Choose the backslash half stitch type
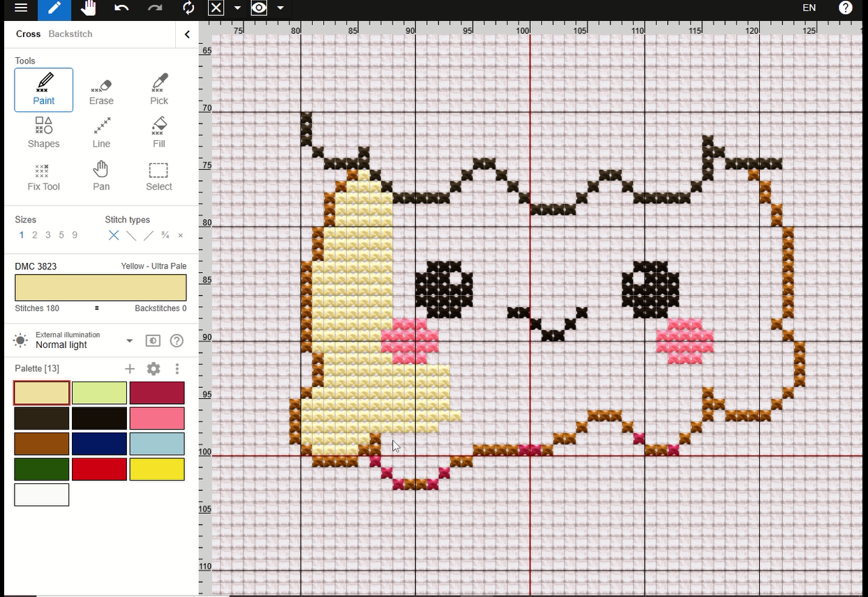The image size is (868, 597). (131, 235)
